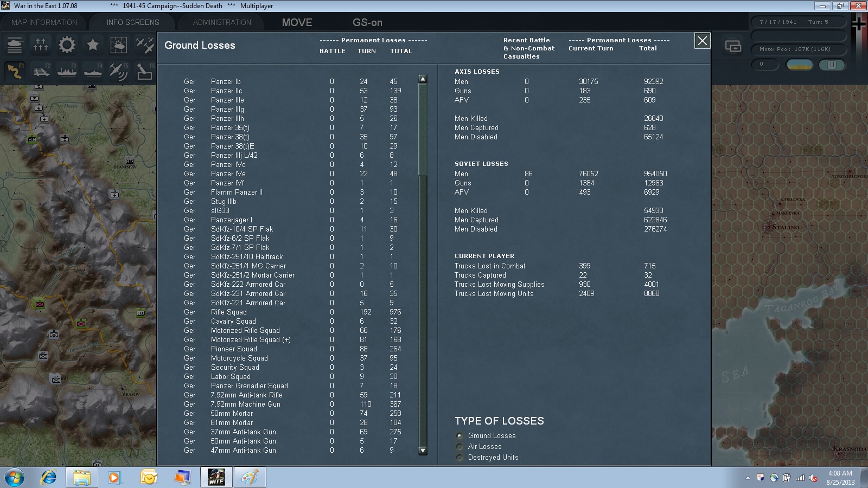
Task: Select Air recon F5 plane icon
Action: click(119, 71)
